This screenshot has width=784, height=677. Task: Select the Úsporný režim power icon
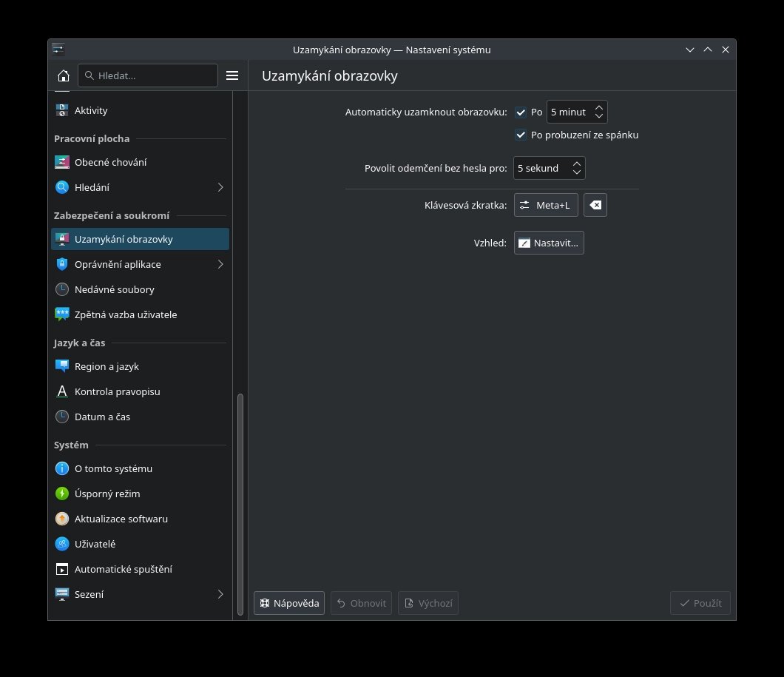[x=62, y=494]
